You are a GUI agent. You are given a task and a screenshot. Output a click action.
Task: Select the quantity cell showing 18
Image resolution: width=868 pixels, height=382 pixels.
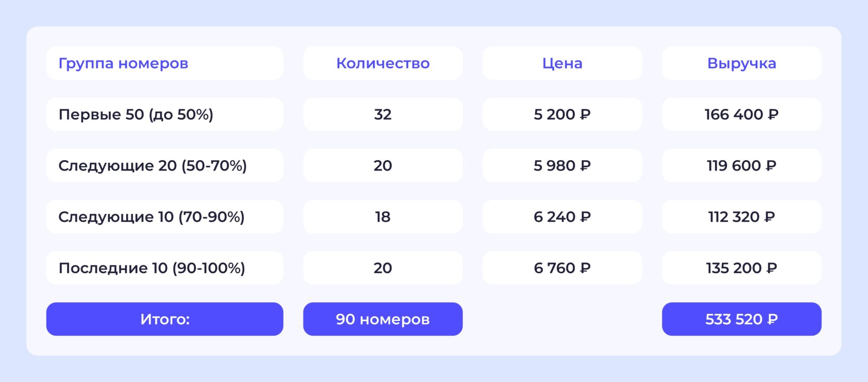coord(383,217)
